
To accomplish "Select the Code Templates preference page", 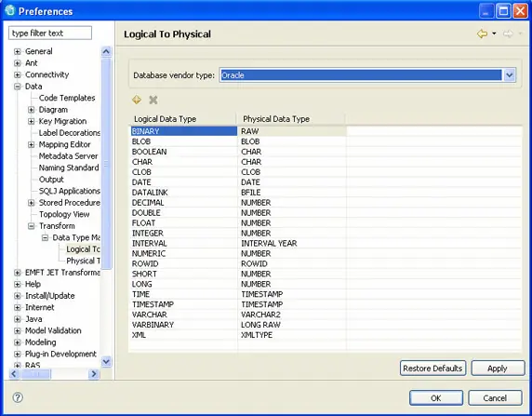I will tap(67, 98).
